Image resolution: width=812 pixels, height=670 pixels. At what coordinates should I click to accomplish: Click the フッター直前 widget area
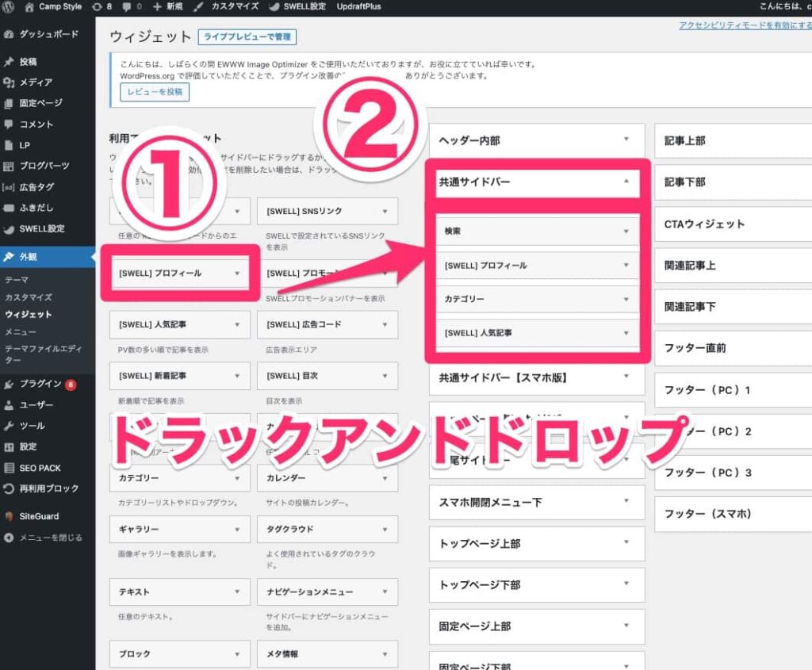[x=733, y=348]
